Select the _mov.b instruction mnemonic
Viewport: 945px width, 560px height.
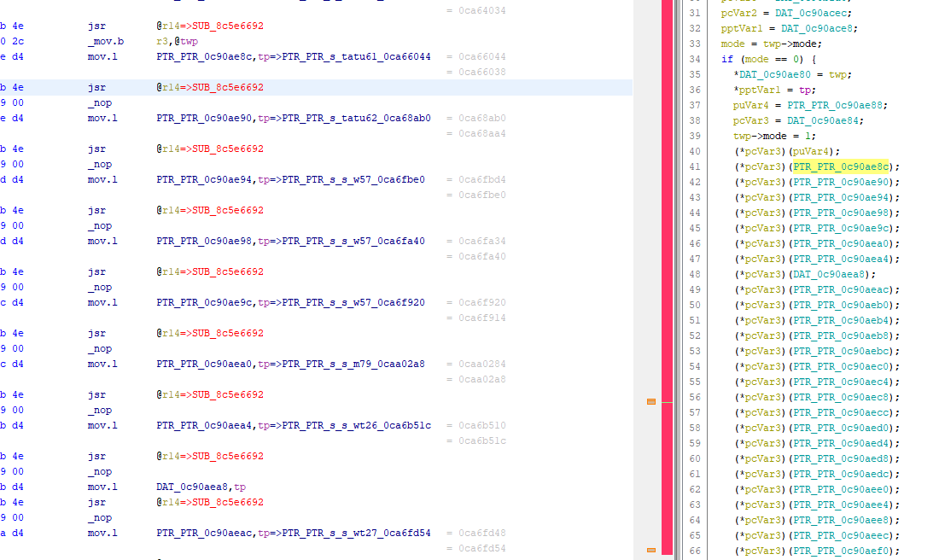pos(106,41)
